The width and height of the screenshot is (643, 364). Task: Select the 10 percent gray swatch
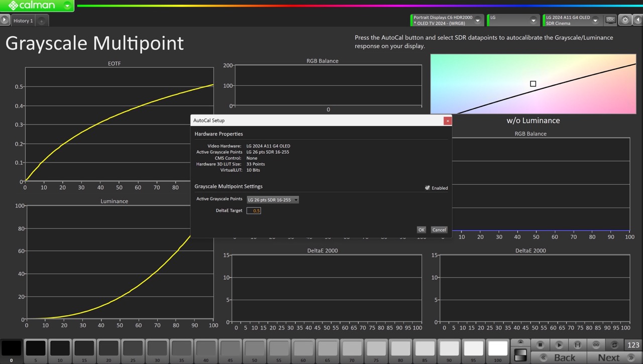60,350
